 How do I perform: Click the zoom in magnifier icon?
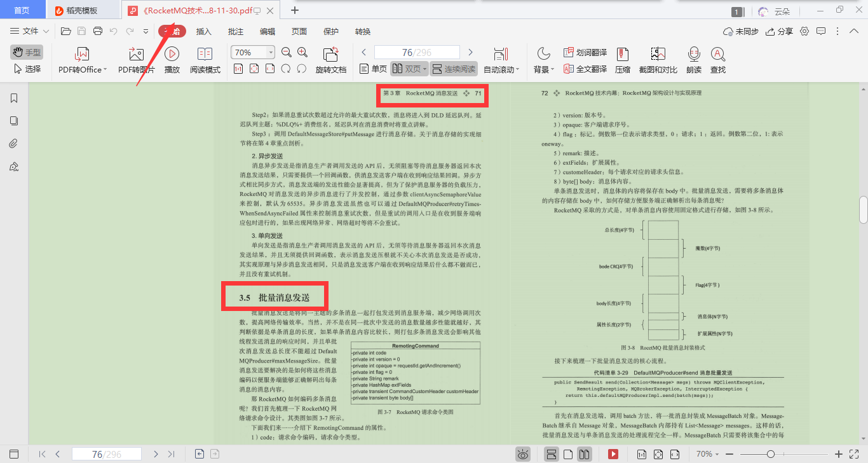tap(302, 52)
